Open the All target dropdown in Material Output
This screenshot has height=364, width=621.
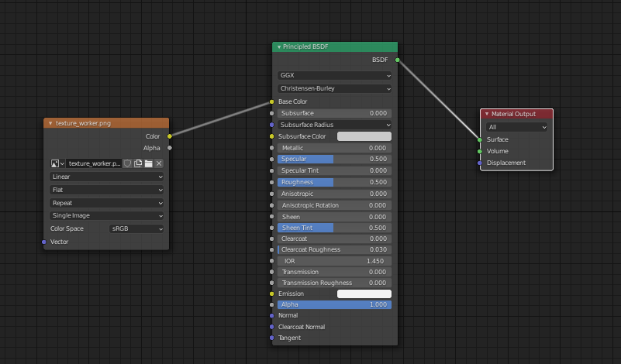[x=516, y=127]
